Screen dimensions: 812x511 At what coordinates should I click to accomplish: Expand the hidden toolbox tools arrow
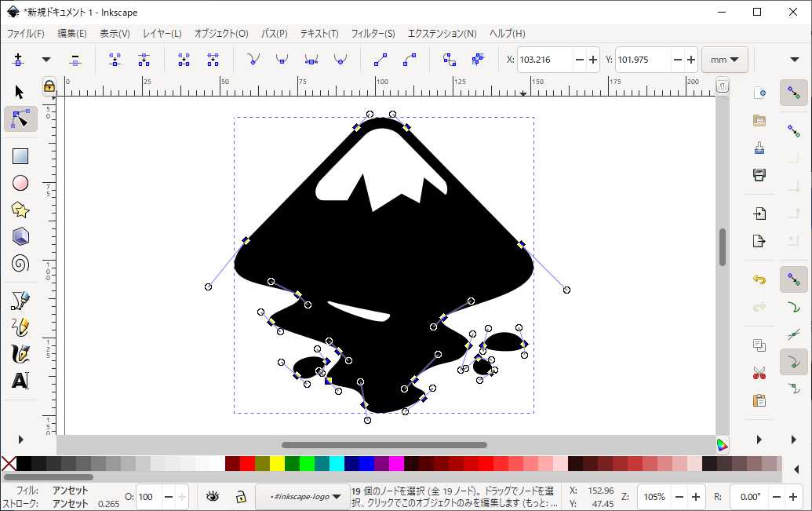point(20,440)
